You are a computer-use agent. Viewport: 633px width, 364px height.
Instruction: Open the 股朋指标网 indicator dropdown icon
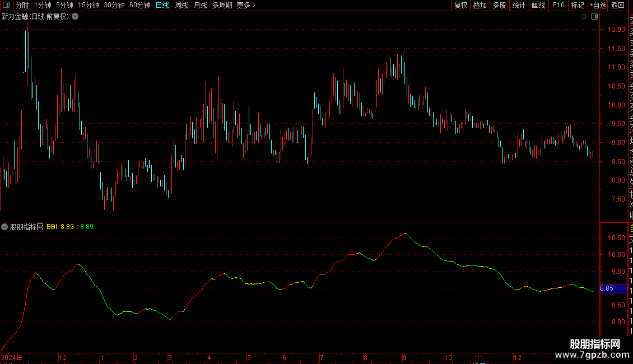click(x=4, y=227)
